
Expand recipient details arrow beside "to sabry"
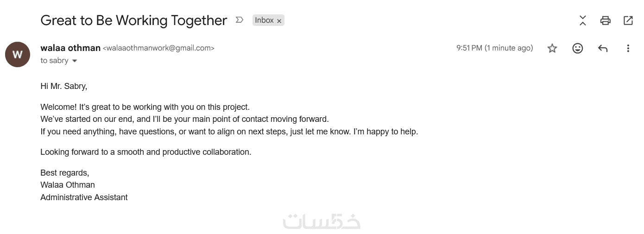75,61
